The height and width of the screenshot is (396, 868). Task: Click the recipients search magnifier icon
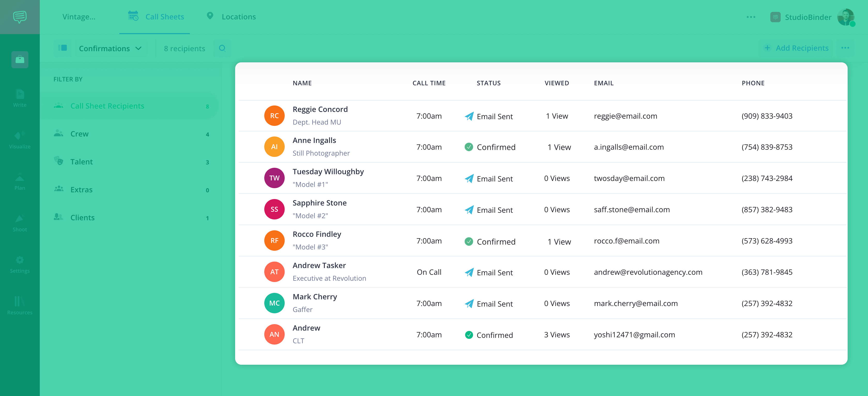pyautogui.click(x=222, y=48)
